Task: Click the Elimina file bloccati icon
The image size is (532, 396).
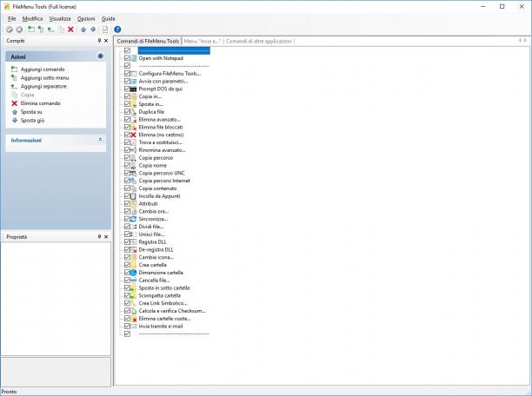Action: click(134, 127)
